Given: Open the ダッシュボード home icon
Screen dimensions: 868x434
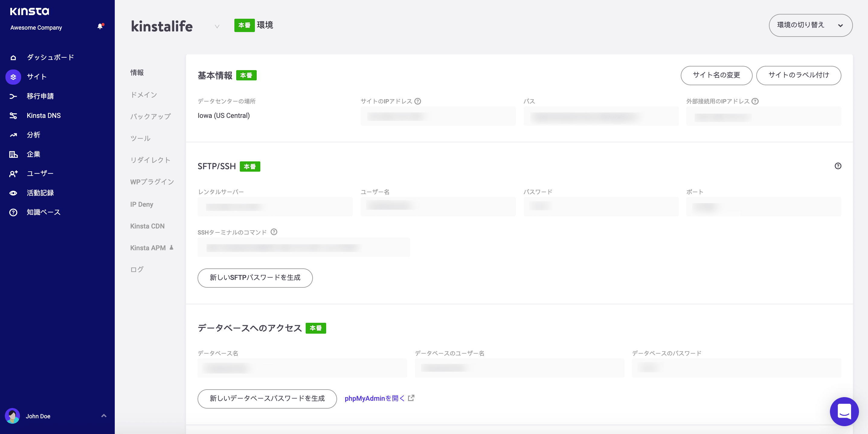Looking at the screenshot, I should (x=13, y=57).
